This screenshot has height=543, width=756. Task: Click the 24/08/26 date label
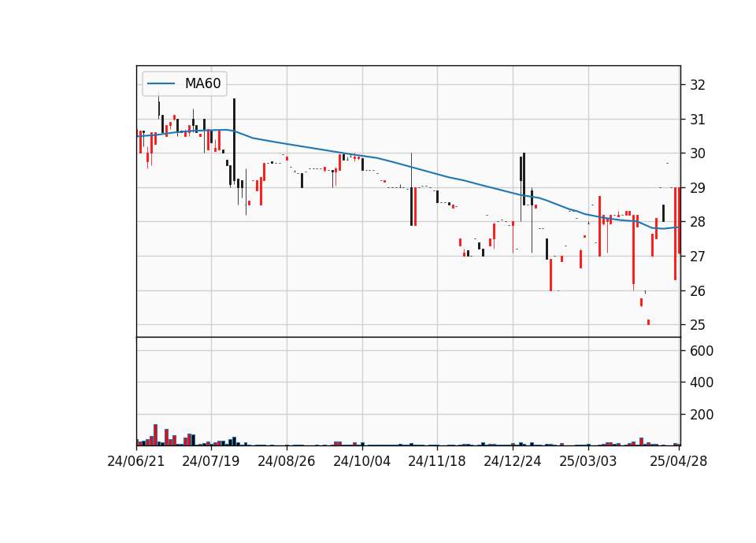[287, 461]
